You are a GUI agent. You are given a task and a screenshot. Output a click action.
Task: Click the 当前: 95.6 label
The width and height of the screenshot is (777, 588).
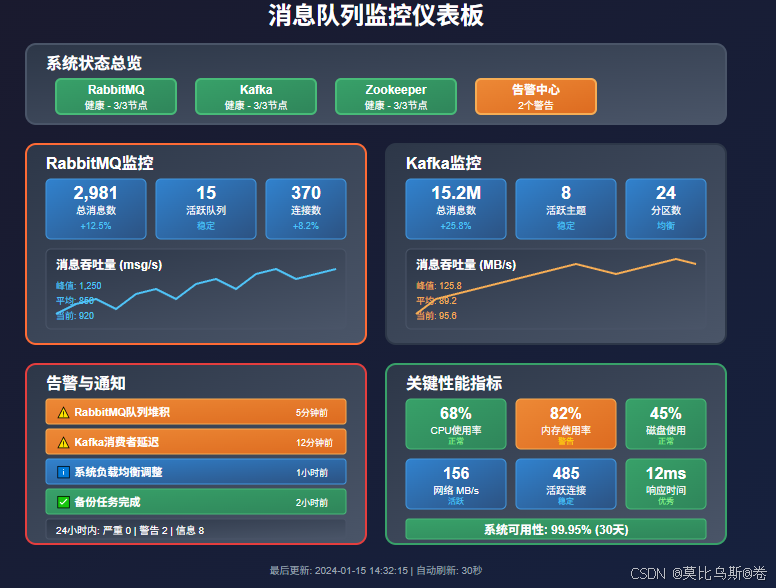point(437,316)
